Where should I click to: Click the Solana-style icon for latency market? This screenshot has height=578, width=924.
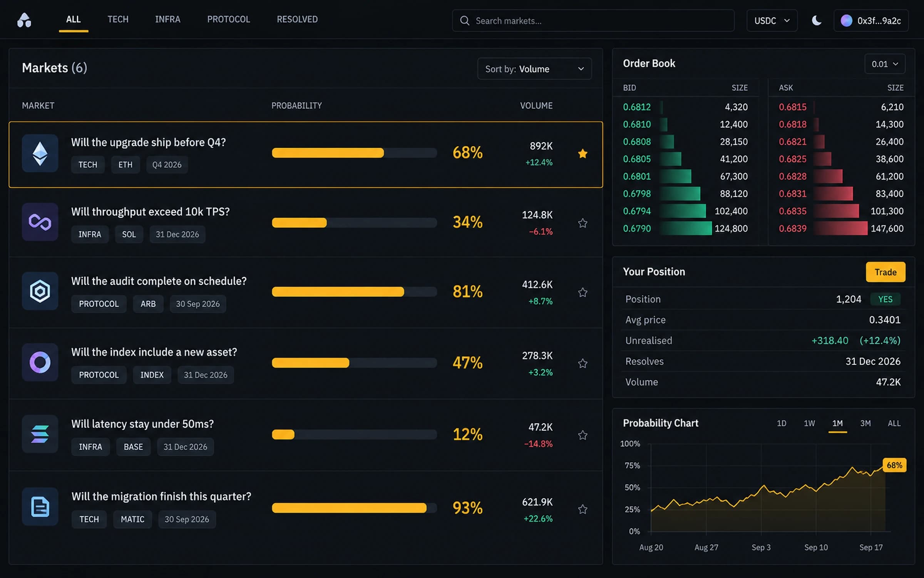40,434
